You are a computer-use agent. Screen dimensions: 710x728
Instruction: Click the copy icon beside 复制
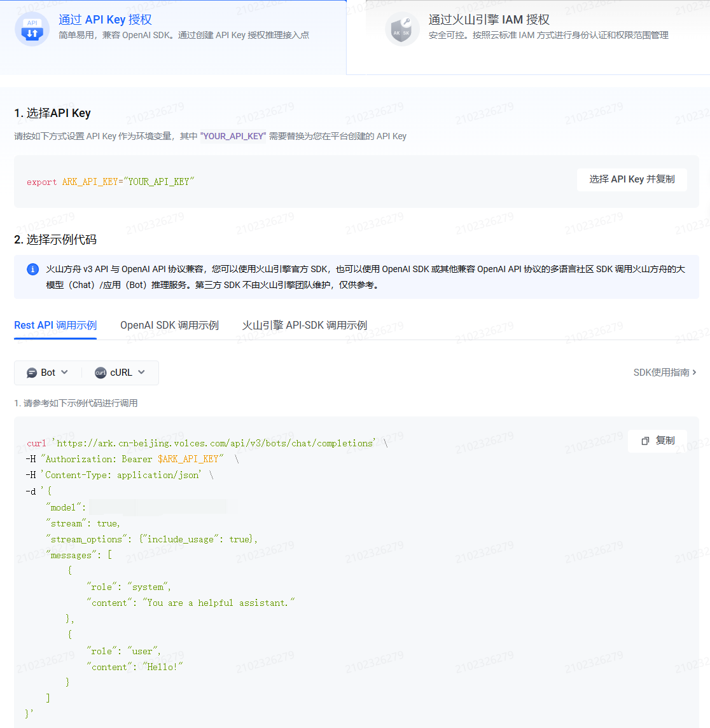coord(645,441)
